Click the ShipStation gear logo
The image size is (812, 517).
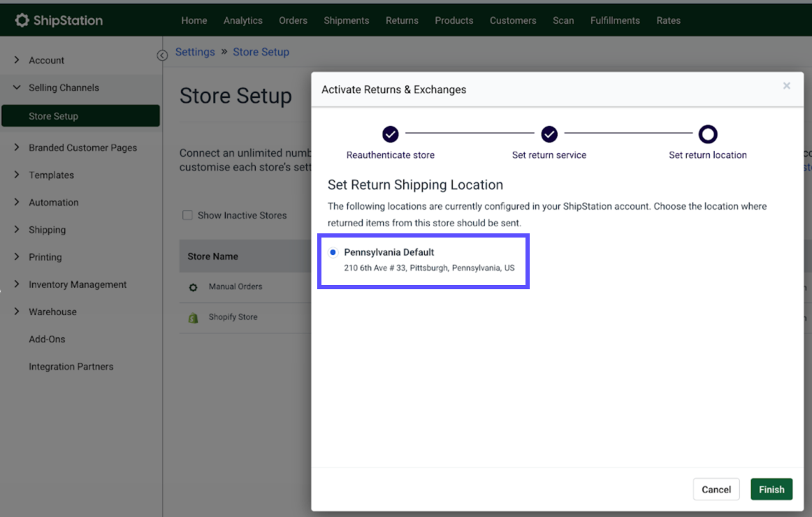point(22,20)
